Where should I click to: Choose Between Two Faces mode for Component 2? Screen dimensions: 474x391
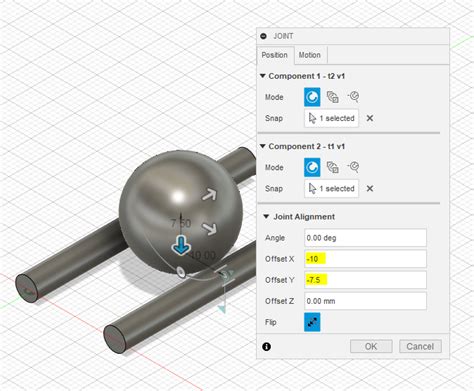pyautogui.click(x=332, y=167)
